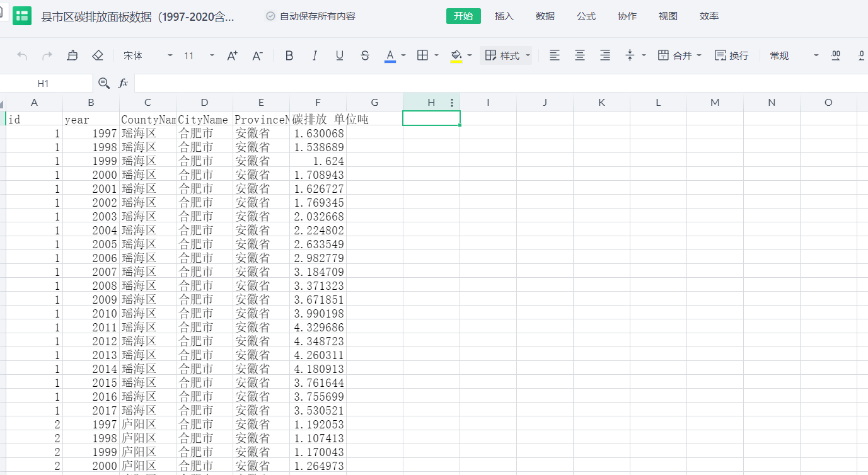Go to the 数据 tab
This screenshot has width=868, height=475.
pyautogui.click(x=545, y=16)
